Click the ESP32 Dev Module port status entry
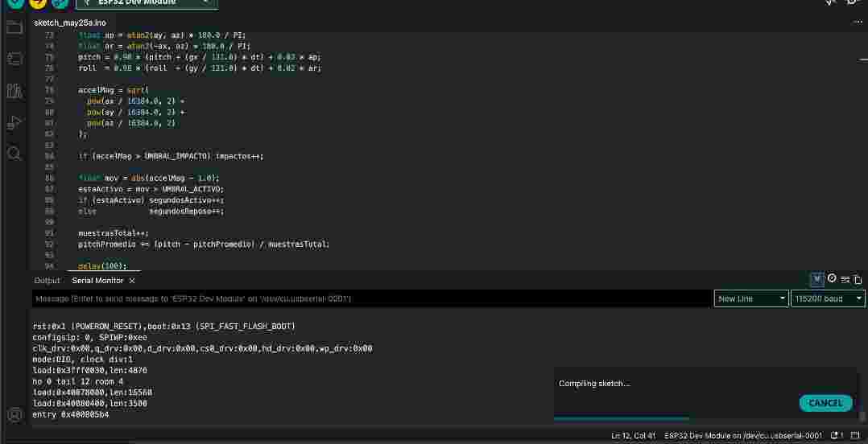This screenshot has height=444, width=868. coord(743,436)
